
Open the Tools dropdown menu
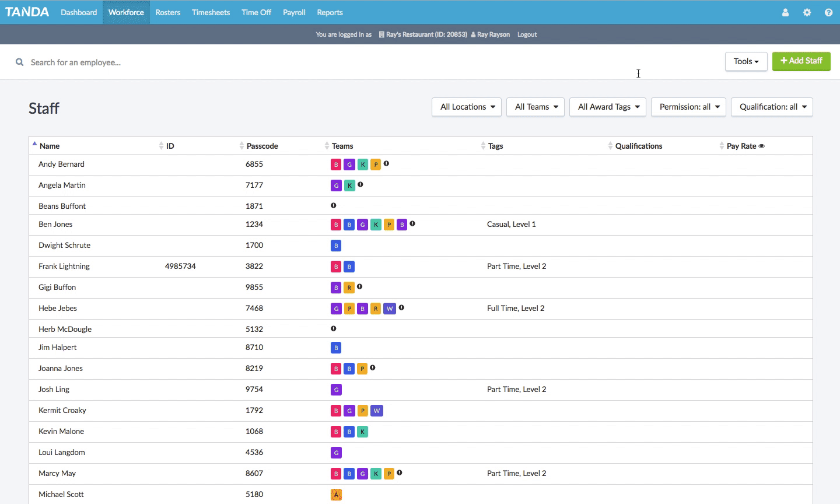coord(745,61)
